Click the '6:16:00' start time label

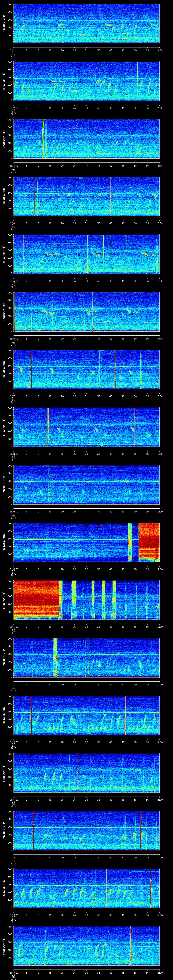coord(14,915)
